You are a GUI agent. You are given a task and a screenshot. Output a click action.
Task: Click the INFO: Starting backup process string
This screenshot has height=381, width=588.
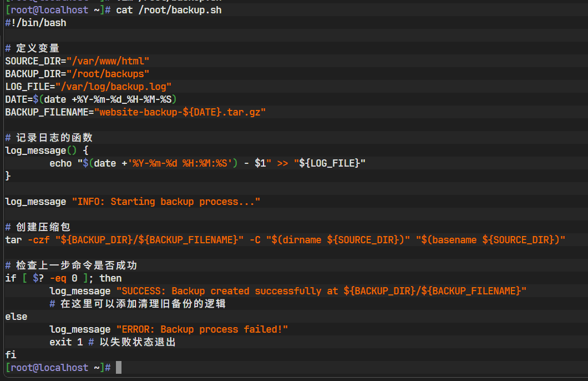pos(166,201)
